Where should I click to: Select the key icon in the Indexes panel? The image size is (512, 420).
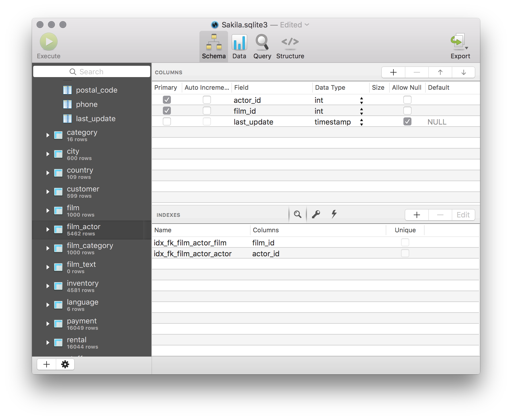coord(316,214)
